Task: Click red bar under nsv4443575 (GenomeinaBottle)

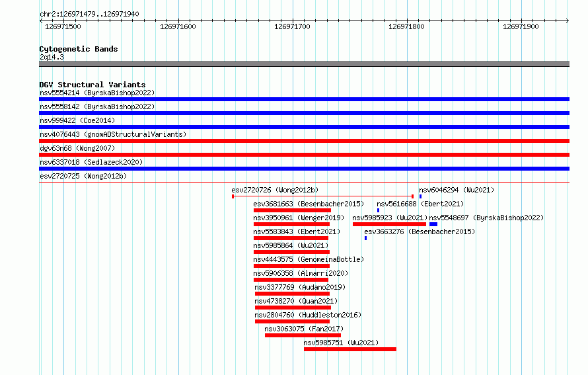Action: coord(292,266)
